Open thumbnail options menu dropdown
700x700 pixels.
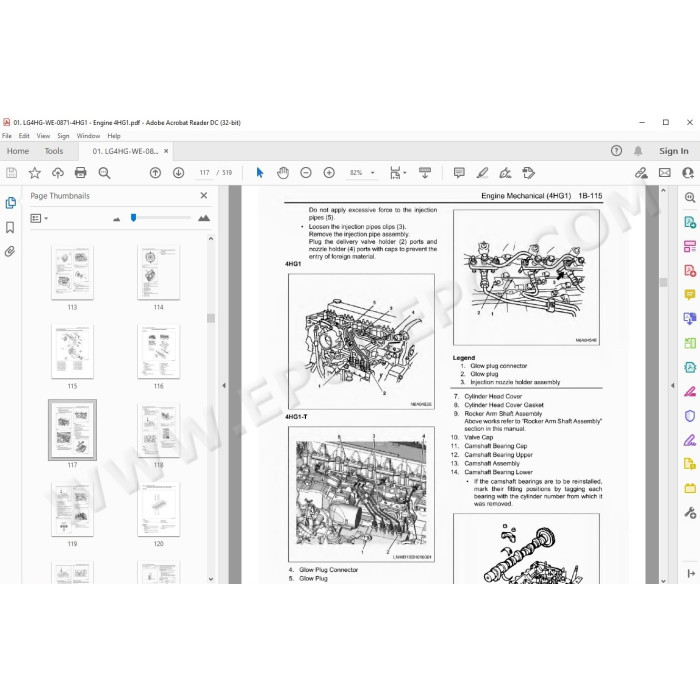pyautogui.click(x=39, y=218)
